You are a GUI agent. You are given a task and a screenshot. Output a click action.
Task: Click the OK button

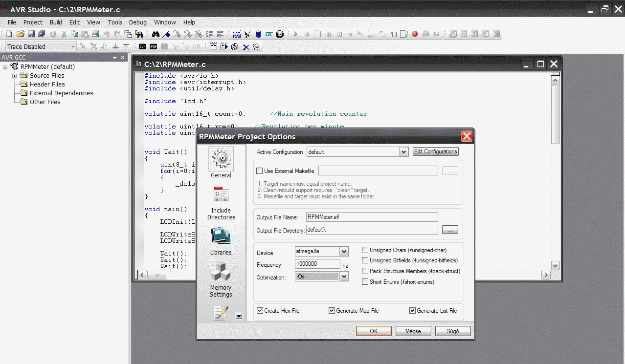pos(374,331)
